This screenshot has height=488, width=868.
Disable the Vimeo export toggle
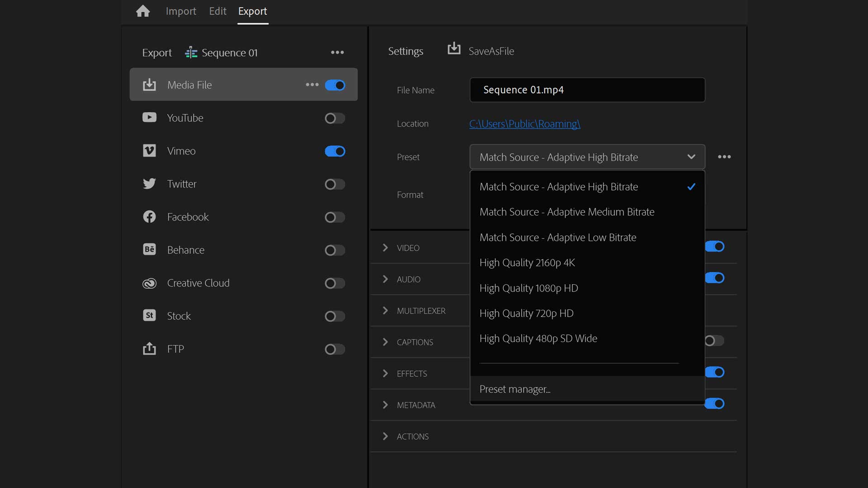335,151
